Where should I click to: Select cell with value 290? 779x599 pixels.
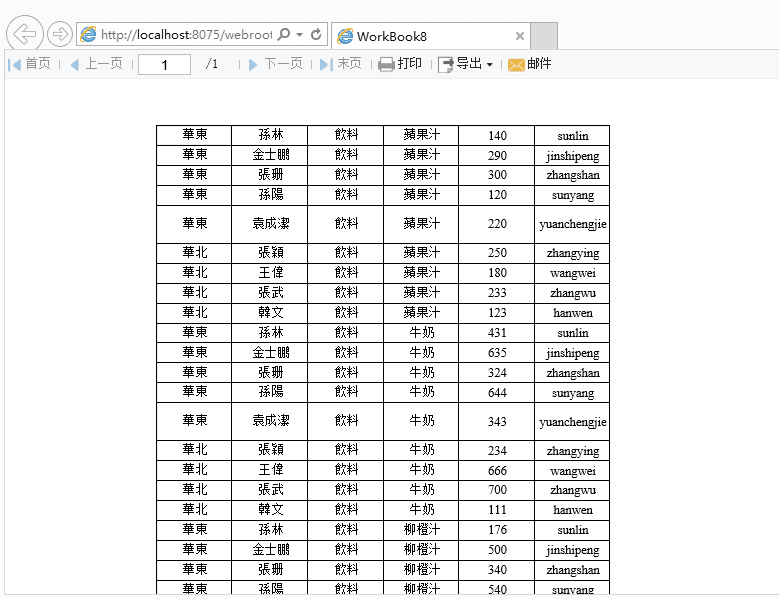(x=497, y=155)
